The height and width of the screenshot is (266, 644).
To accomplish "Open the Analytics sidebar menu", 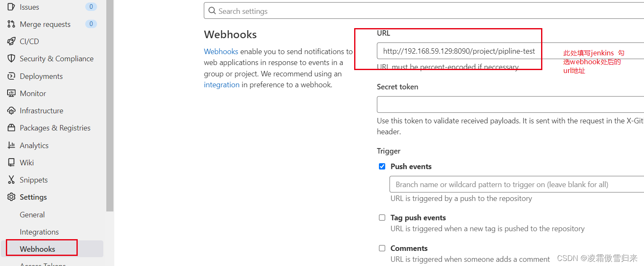I will [x=34, y=146].
